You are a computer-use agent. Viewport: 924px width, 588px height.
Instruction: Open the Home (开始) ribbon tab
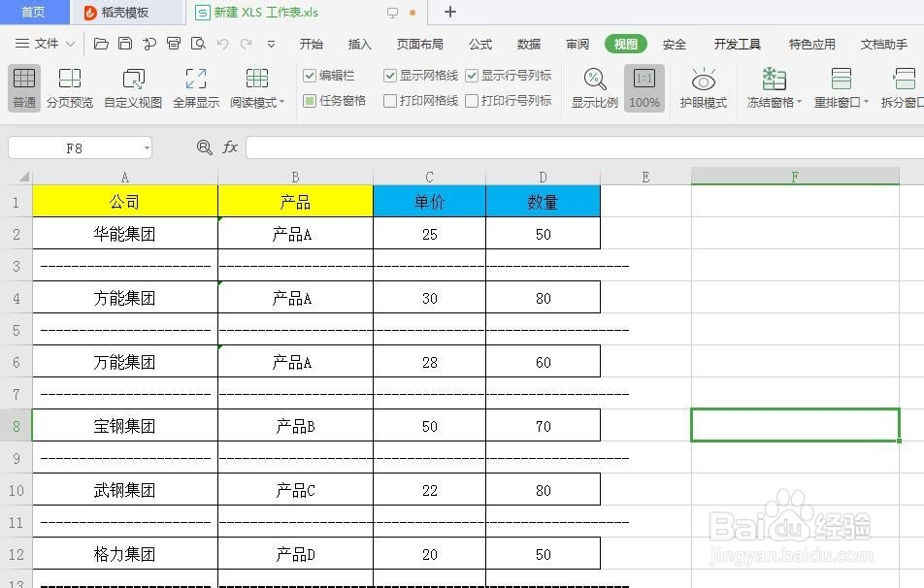coord(312,45)
